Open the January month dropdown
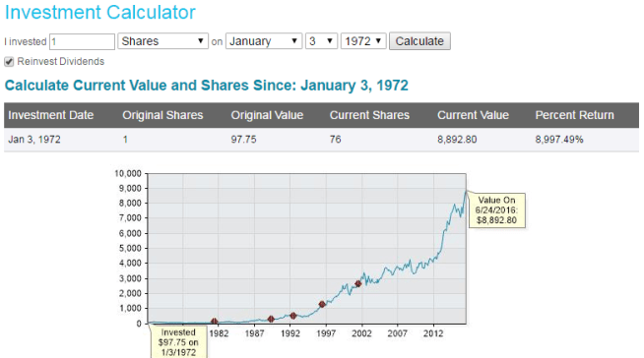 click(x=264, y=41)
